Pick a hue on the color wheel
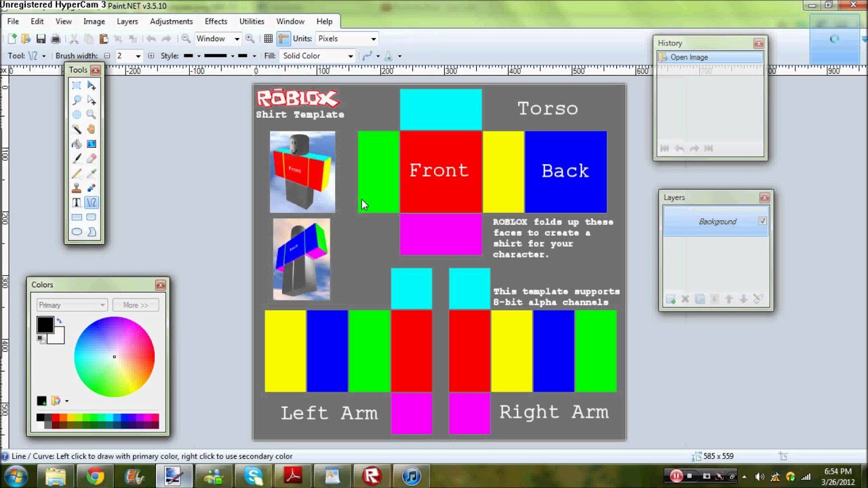The image size is (868, 488). pyautogui.click(x=114, y=357)
